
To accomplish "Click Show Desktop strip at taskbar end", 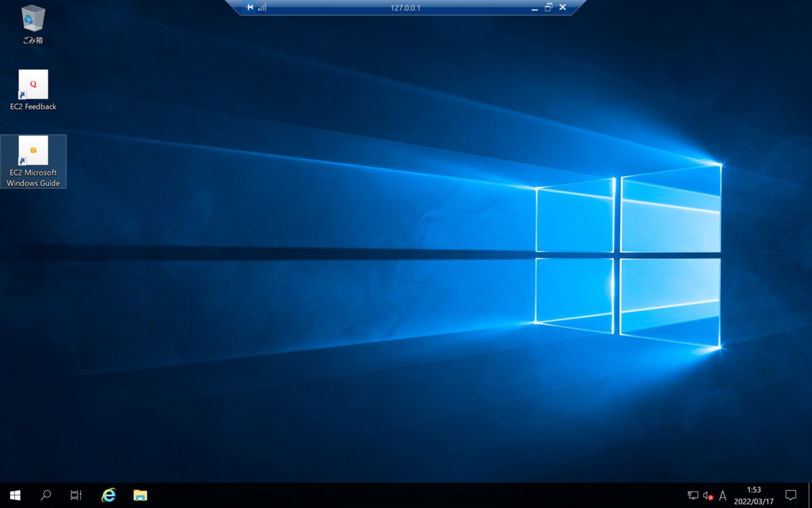I will pyautogui.click(x=809, y=495).
